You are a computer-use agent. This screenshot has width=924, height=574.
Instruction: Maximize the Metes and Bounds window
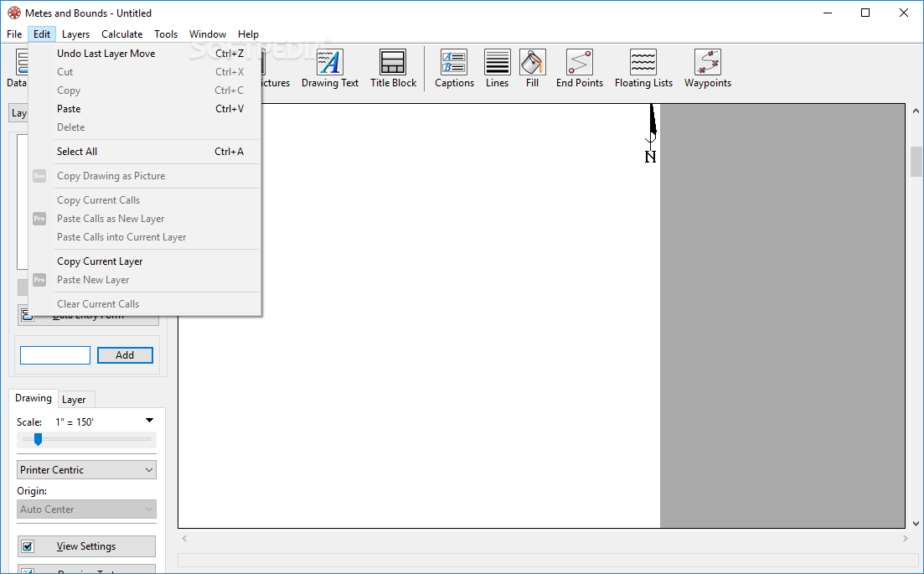point(865,13)
